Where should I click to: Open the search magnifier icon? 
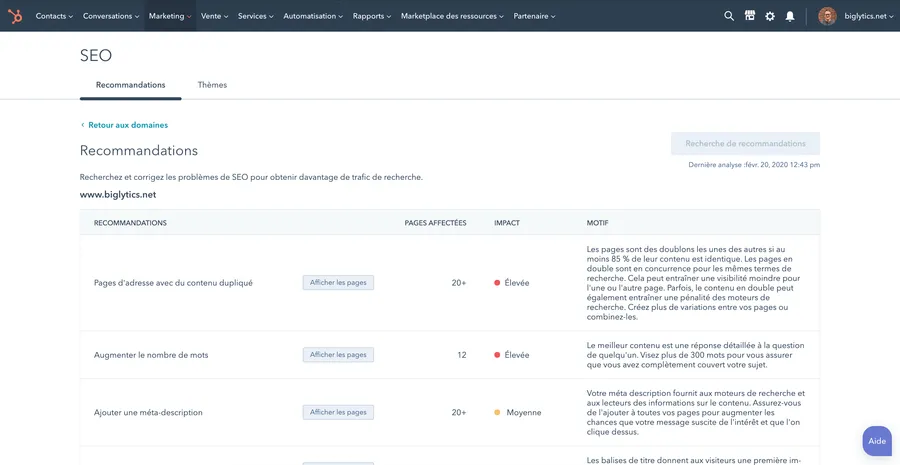[729, 16]
